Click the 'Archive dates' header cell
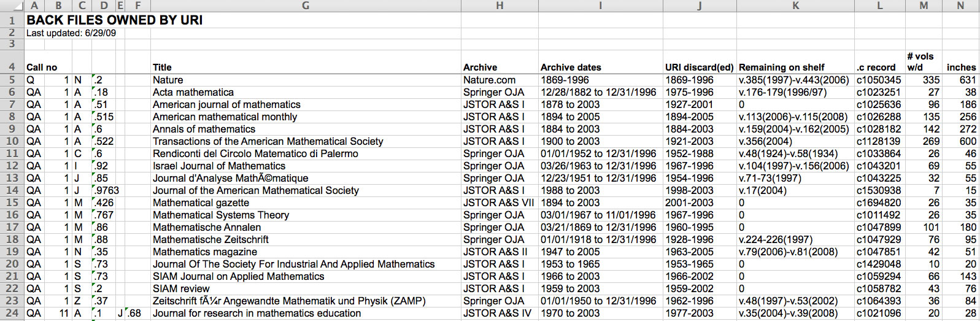Image resolution: width=980 pixels, height=321 pixels. [571, 68]
